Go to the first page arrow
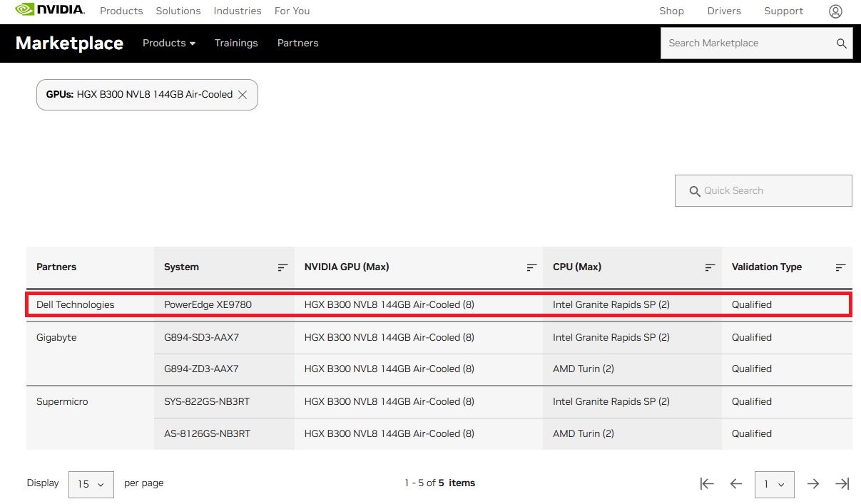Screen dimensions: 861x504 pyautogui.click(x=707, y=484)
